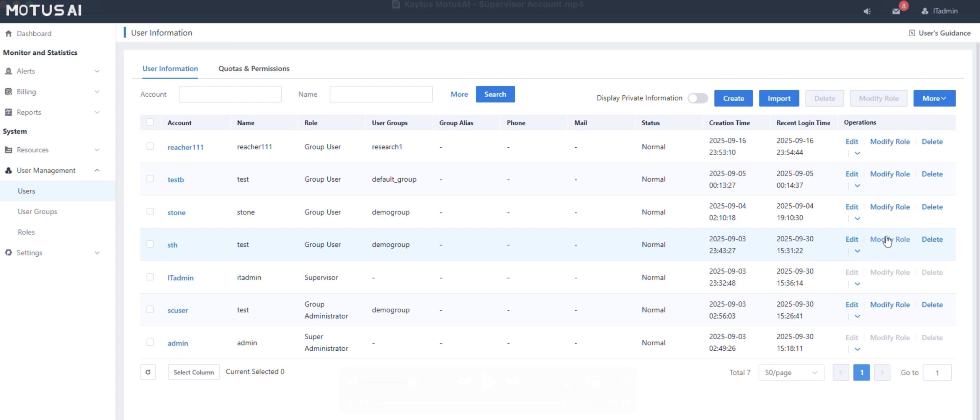Click Select Column button
This screenshot has width=980, height=420.
[194, 372]
